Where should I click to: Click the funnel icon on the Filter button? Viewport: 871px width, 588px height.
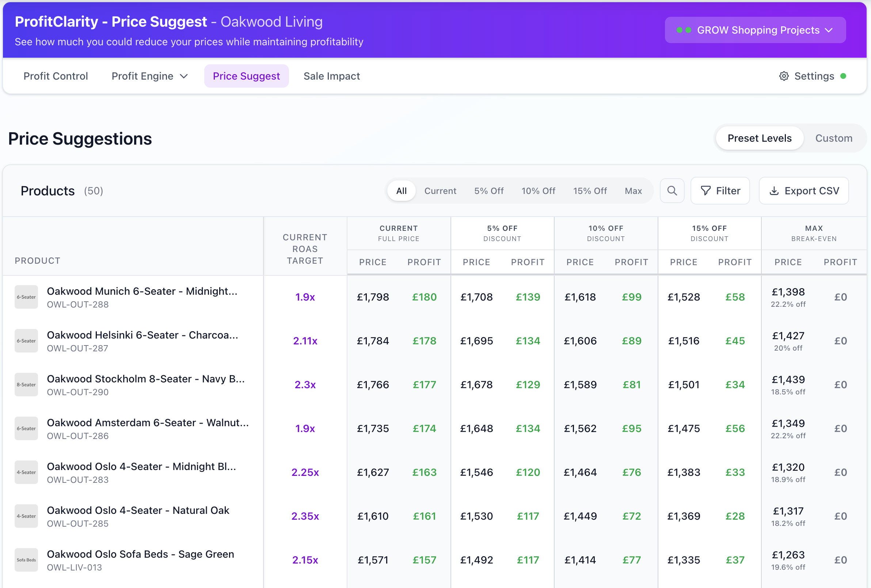pyautogui.click(x=706, y=191)
